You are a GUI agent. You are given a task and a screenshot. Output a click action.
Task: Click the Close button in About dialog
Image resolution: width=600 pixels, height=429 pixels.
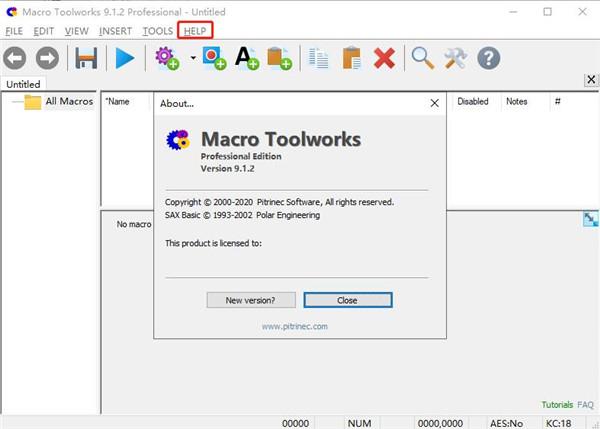(x=348, y=300)
